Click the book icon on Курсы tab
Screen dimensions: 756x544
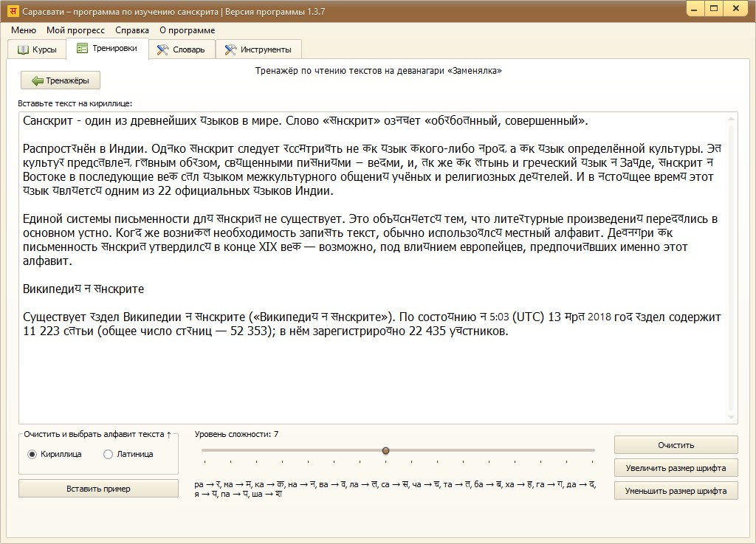(x=23, y=49)
